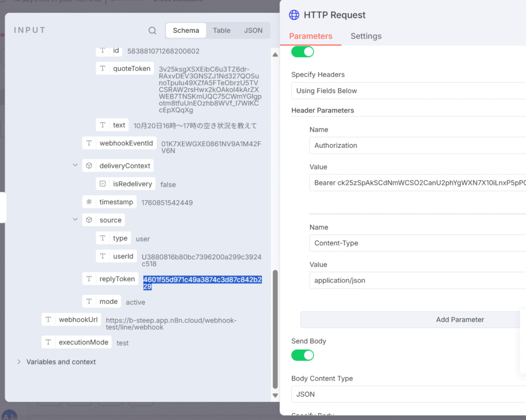Collapse the source tree node
Image resolution: width=526 pixels, height=420 pixels.
click(76, 220)
